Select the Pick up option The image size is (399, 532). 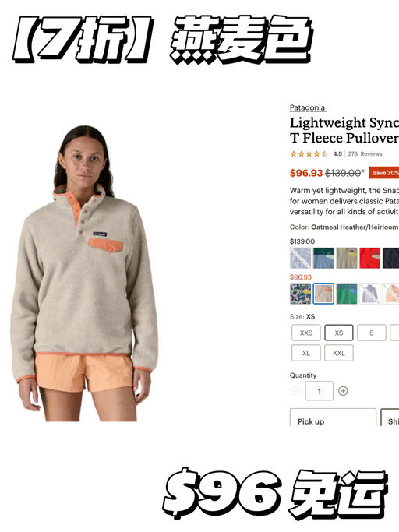tap(333, 418)
